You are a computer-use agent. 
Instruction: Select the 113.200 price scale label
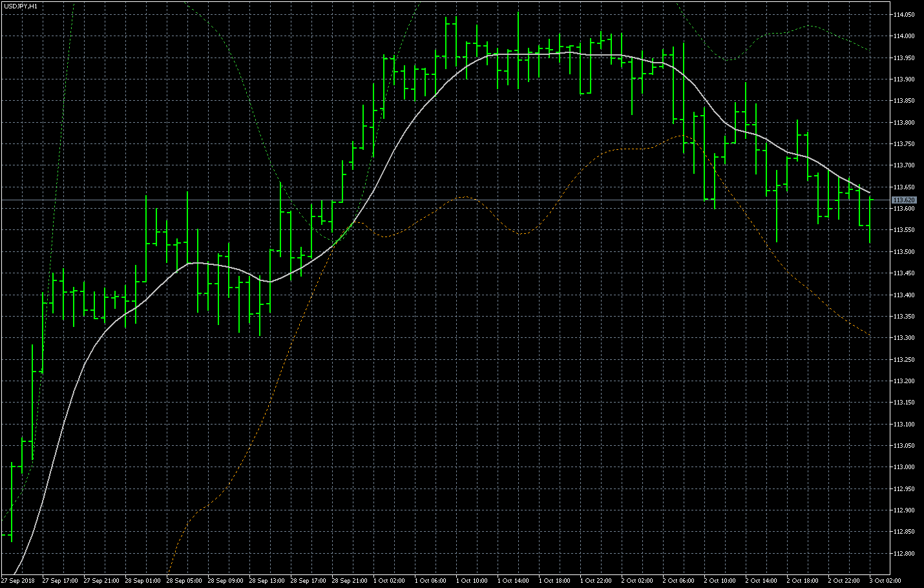904,381
